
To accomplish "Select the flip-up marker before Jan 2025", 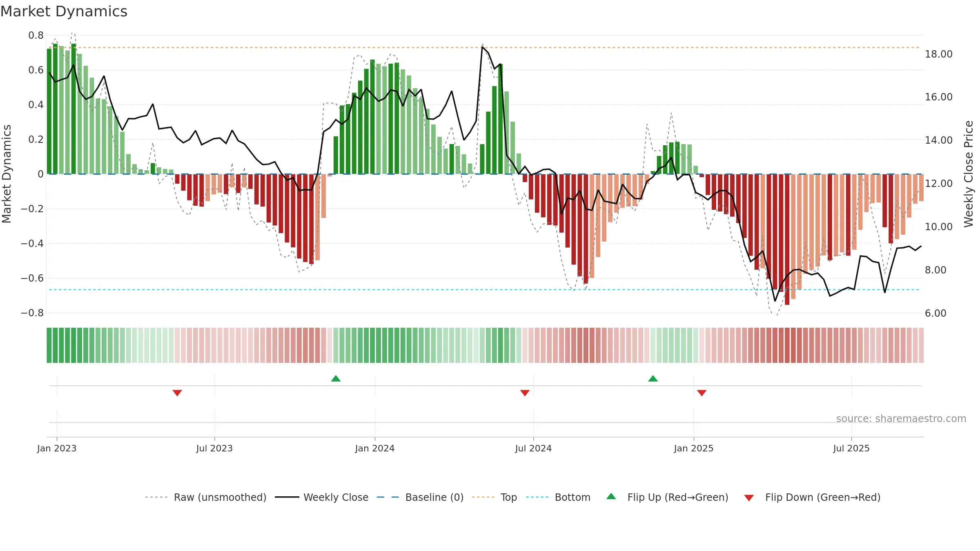I will pos(653,378).
